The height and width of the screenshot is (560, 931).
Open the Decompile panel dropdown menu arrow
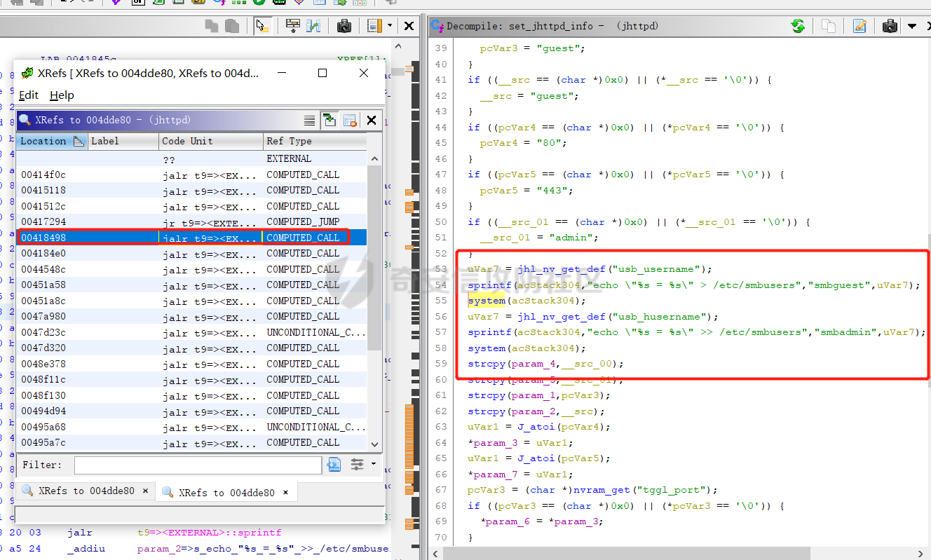[x=912, y=26]
